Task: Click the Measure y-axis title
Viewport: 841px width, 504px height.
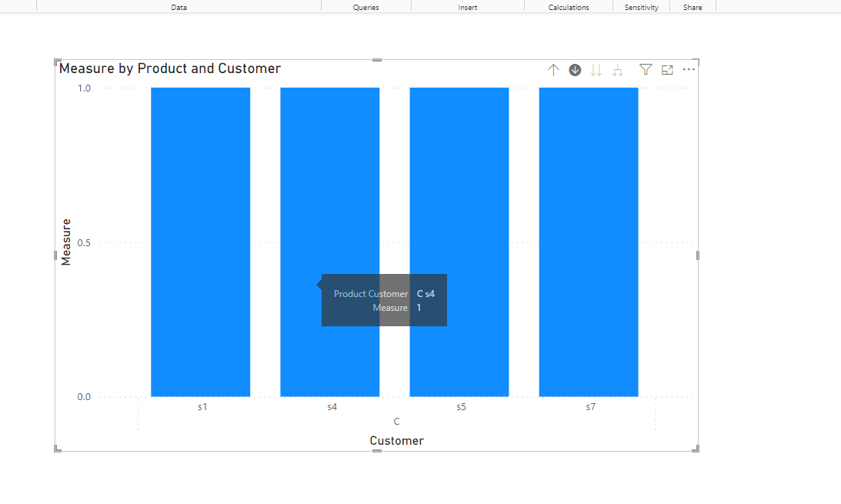Action: (x=66, y=242)
